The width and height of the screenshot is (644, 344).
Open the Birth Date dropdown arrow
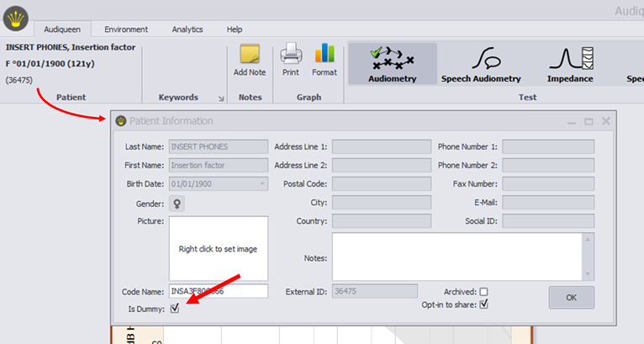click(x=262, y=183)
